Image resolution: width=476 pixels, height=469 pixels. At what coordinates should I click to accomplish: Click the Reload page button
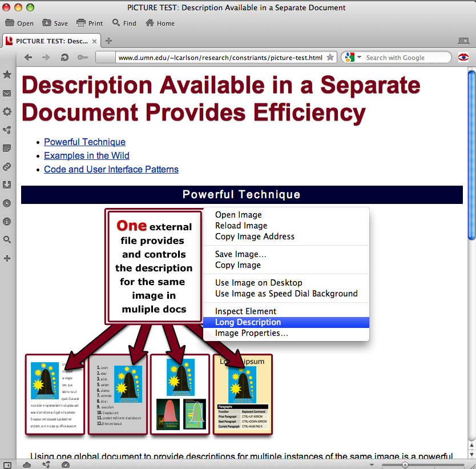coord(64,58)
